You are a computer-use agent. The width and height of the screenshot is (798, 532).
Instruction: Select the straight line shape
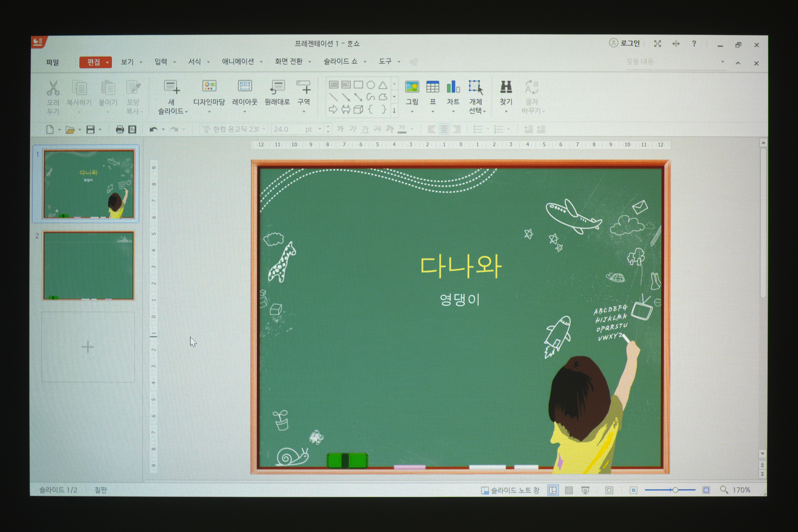(334, 97)
